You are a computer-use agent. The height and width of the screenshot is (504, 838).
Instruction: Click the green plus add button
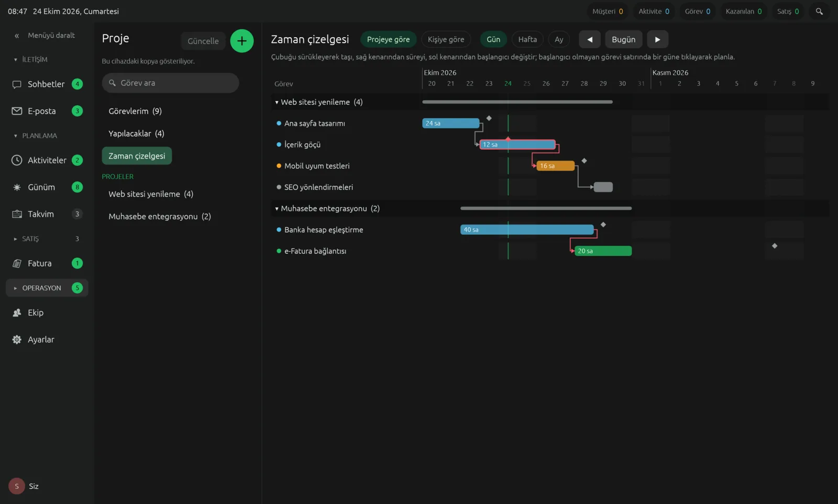[242, 41]
